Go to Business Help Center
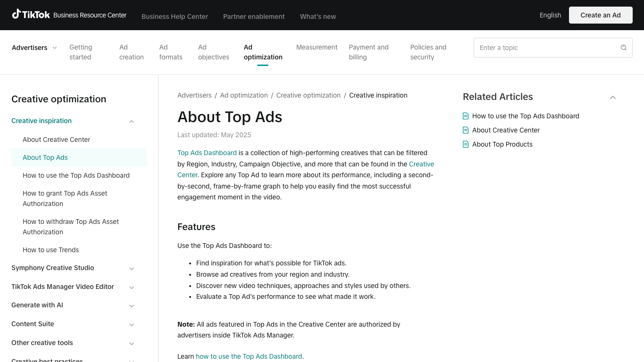644x362 pixels. (175, 16)
